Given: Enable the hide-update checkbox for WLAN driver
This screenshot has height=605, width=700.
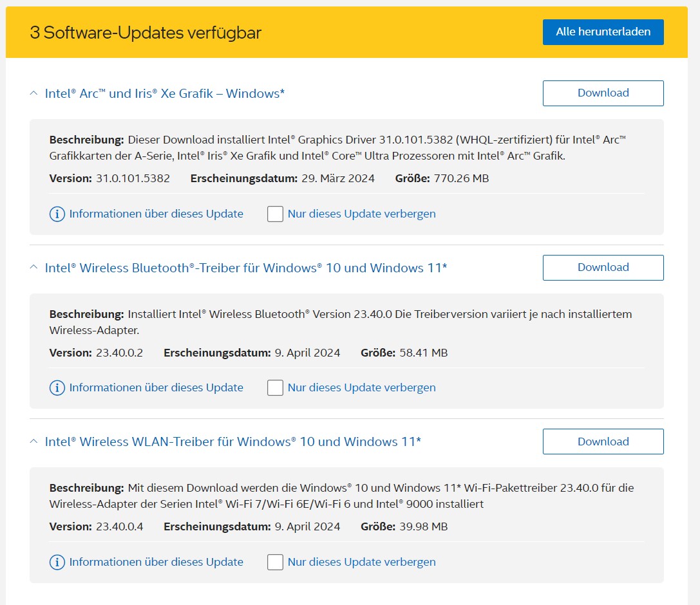Looking at the screenshot, I should pos(275,562).
